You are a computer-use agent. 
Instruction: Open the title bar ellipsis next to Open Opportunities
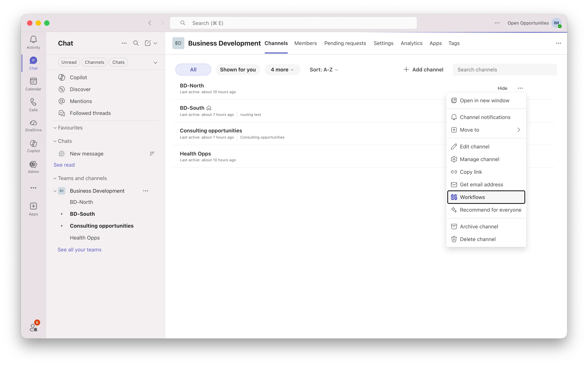[497, 23]
